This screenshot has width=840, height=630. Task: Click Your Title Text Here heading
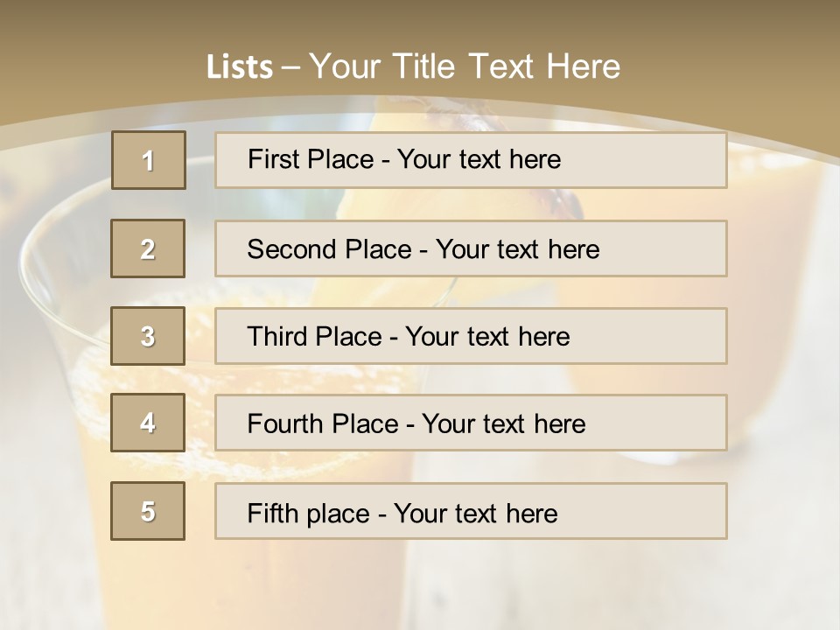pyautogui.click(x=465, y=66)
